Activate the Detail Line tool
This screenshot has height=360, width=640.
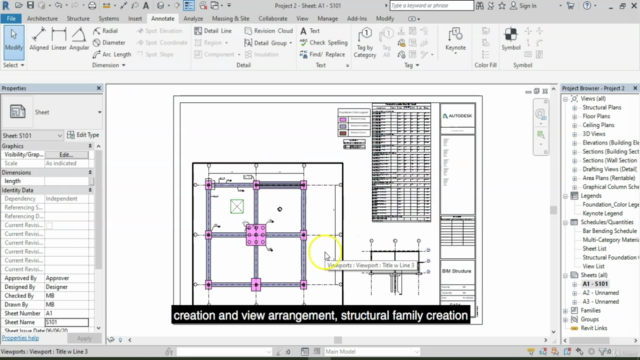click(x=213, y=31)
